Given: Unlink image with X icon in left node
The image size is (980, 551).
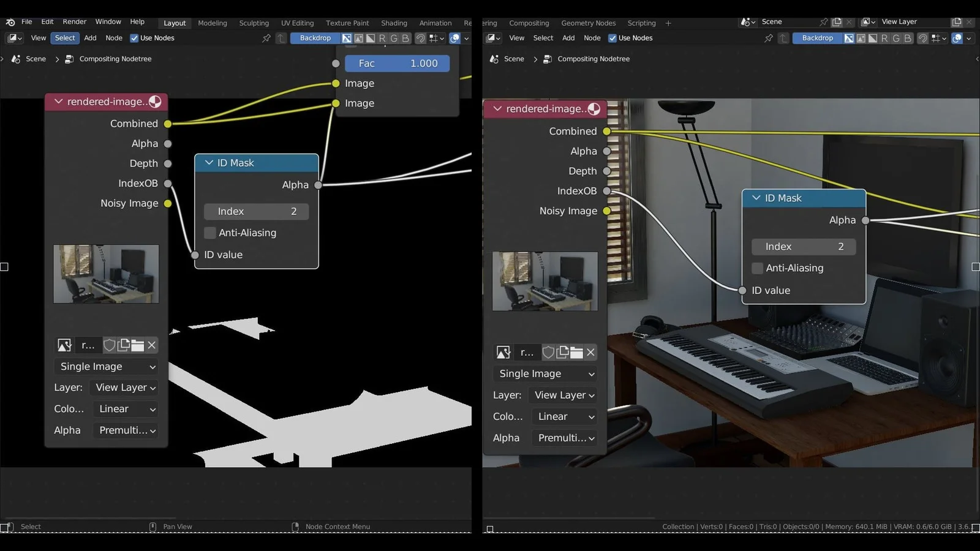Looking at the screenshot, I should pyautogui.click(x=152, y=345).
